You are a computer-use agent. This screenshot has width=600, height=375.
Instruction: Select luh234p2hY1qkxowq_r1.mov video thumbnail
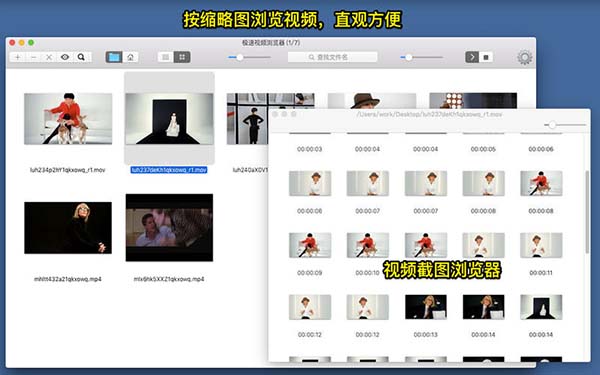click(x=68, y=119)
